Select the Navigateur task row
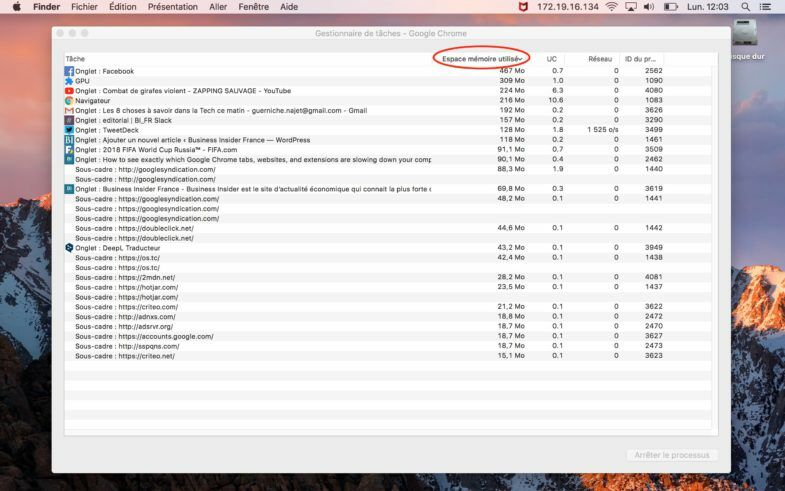This screenshot has width=785, height=491. 387,101
